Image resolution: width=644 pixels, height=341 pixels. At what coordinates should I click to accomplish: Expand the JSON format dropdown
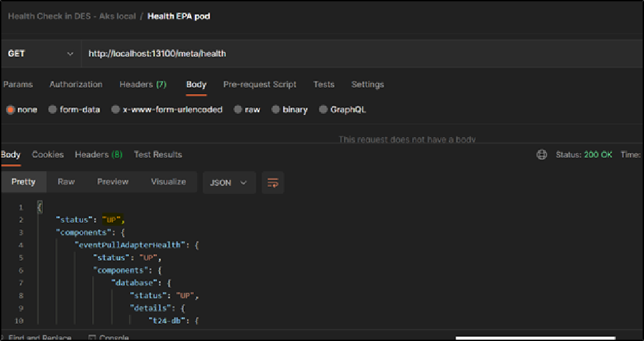click(x=229, y=183)
